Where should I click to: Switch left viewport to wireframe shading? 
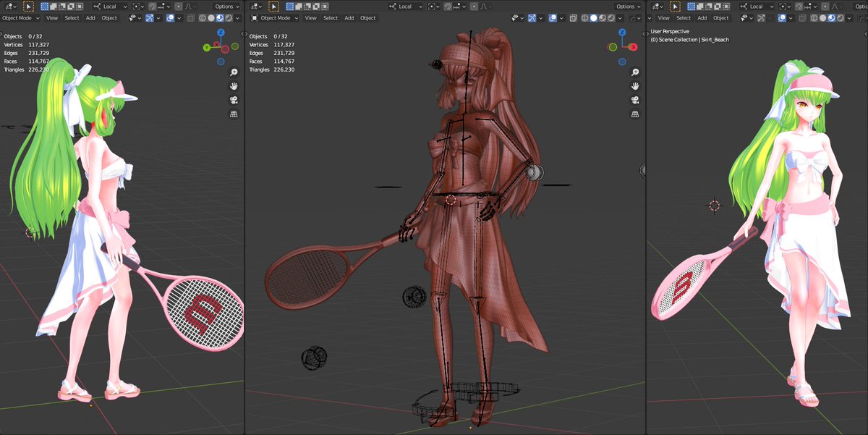pyautogui.click(x=203, y=18)
